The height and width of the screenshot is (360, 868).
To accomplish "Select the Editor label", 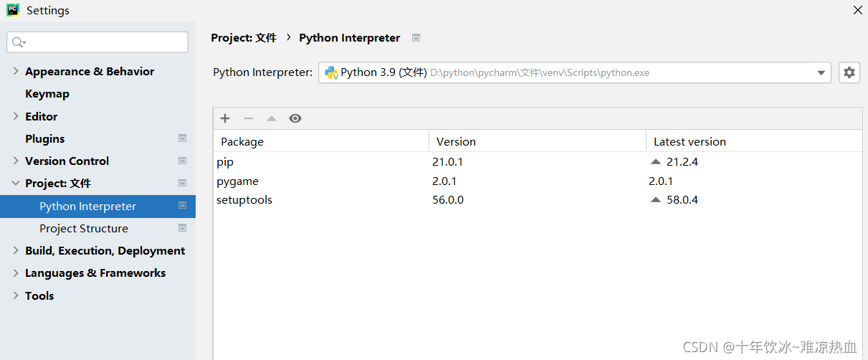I will pyautogui.click(x=42, y=116).
